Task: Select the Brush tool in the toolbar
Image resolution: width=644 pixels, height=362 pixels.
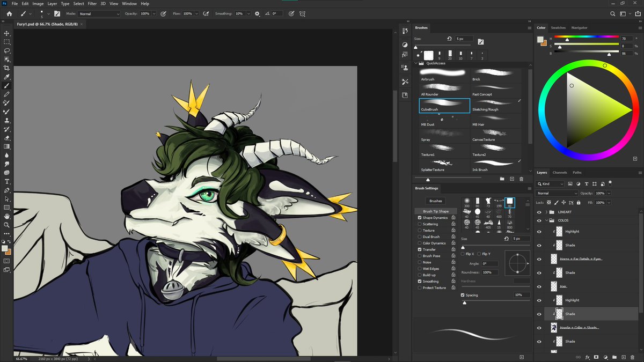Action: (7, 85)
